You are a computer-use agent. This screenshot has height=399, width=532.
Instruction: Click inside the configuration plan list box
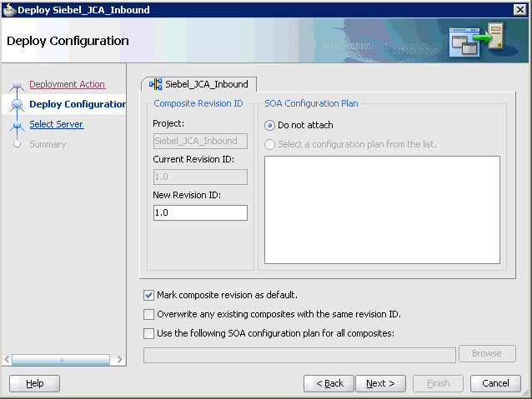[382, 210]
